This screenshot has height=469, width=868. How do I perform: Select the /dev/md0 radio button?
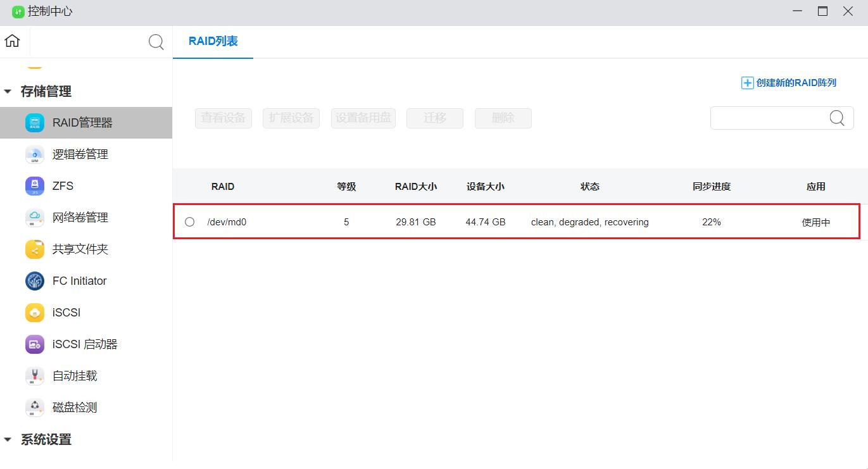point(189,222)
